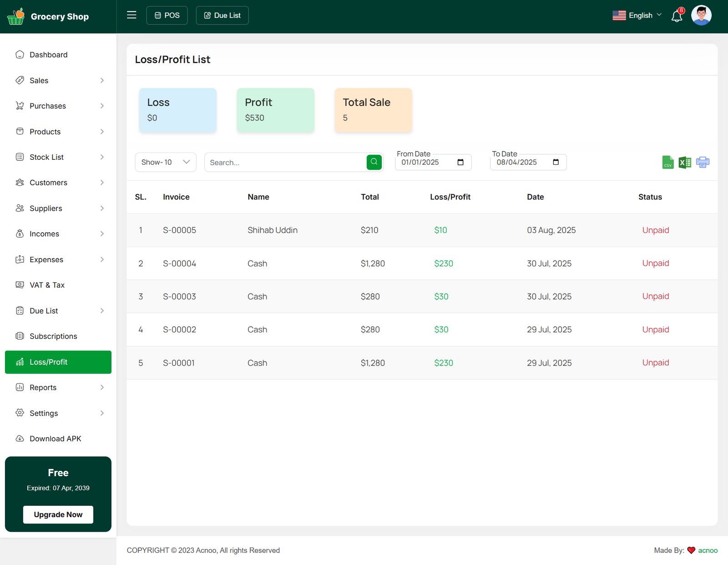Click invoice S-00005
Image resolution: width=728 pixels, height=565 pixels.
179,230
